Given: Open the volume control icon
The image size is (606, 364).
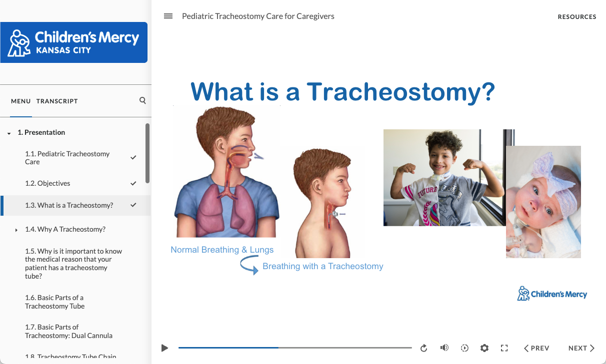Looking at the screenshot, I should tap(444, 348).
